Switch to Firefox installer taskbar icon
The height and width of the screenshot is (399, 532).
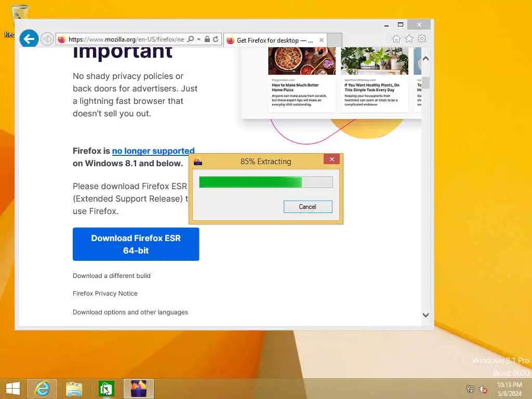pyautogui.click(x=139, y=389)
